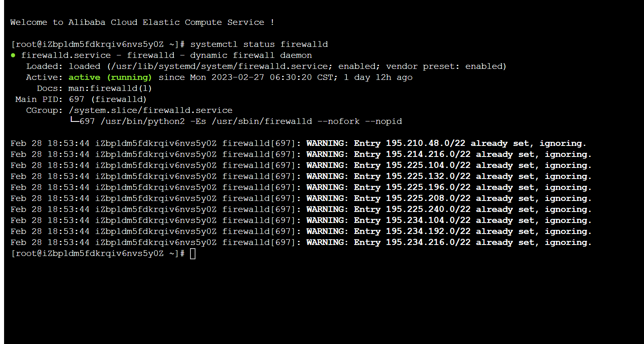Click the 'vendor preset: enabled' text

tap(444, 66)
